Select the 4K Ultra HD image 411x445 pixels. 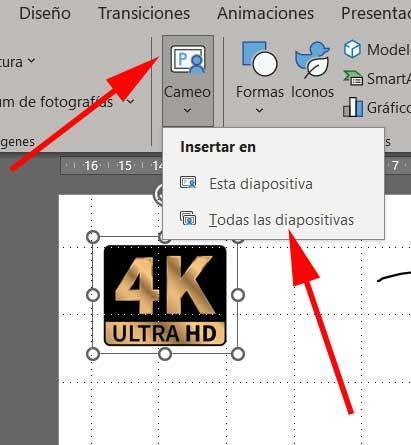click(165, 295)
